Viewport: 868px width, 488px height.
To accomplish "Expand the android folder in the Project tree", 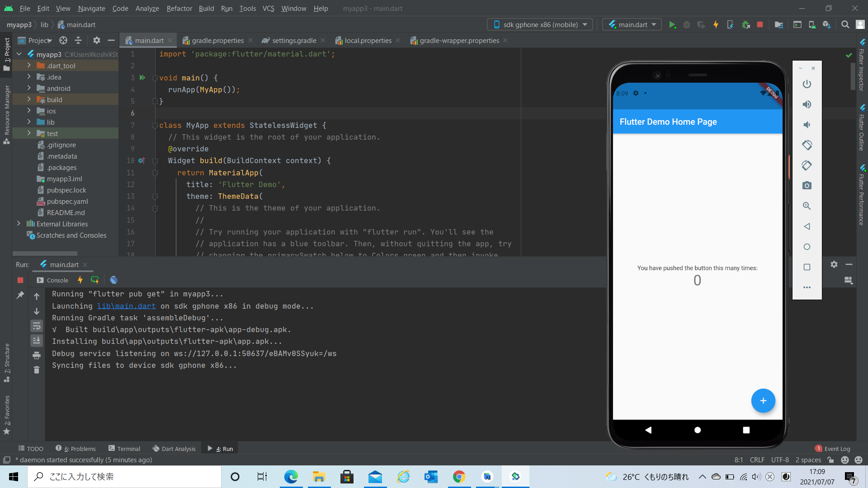I will (28, 88).
